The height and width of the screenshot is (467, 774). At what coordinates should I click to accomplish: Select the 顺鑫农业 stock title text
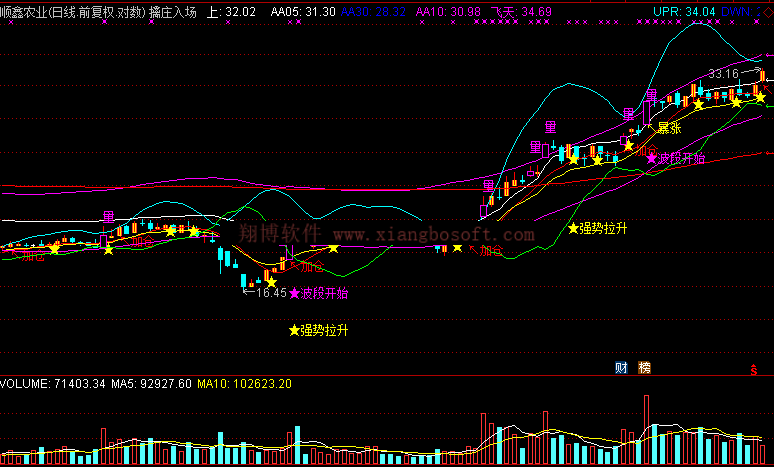pos(23,12)
